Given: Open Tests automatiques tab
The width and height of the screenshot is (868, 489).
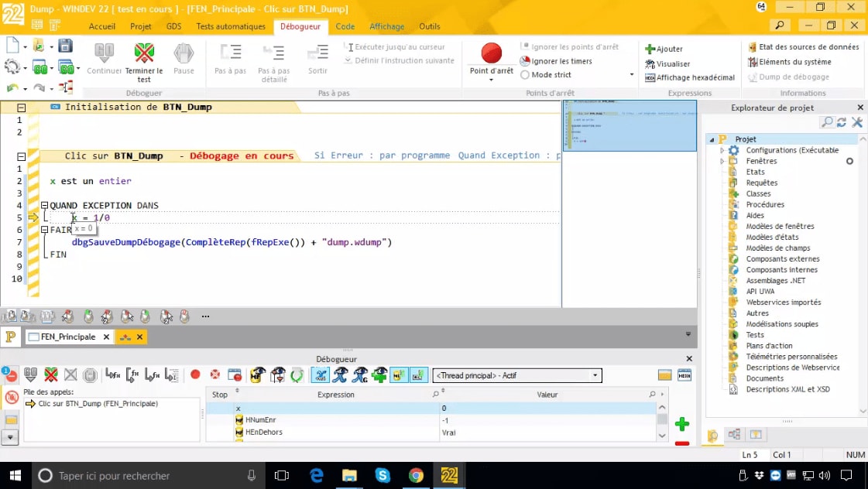Looking at the screenshot, I should click(x=231, y=26).
